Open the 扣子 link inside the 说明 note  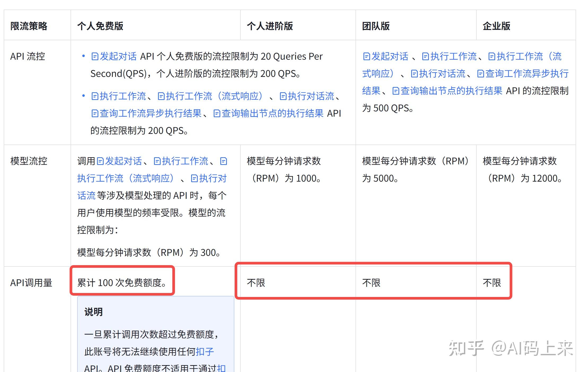pos(205,352)
